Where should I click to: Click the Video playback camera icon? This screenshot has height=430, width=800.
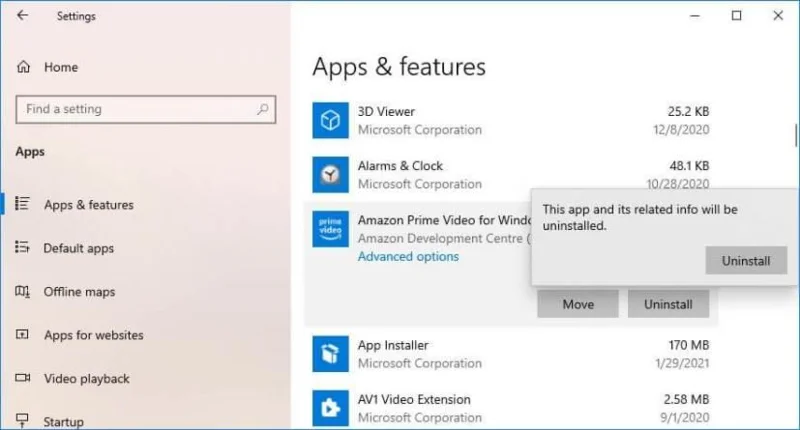[x=22, y=378]
